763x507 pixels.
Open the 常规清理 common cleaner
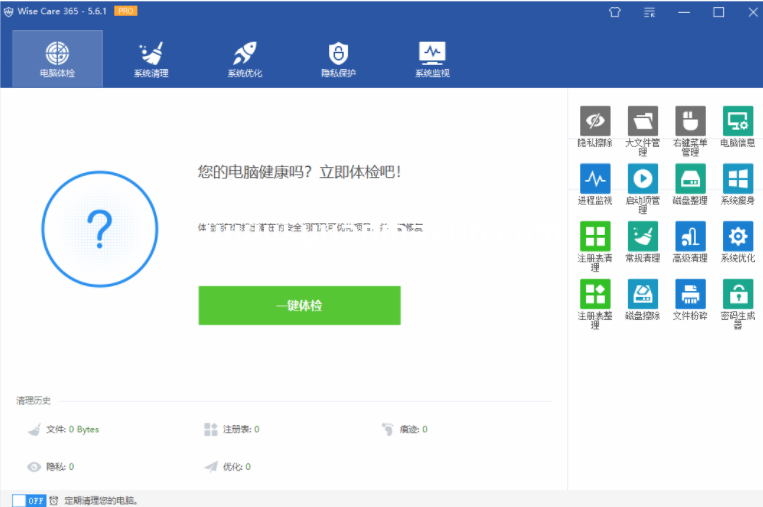(642, 242)
